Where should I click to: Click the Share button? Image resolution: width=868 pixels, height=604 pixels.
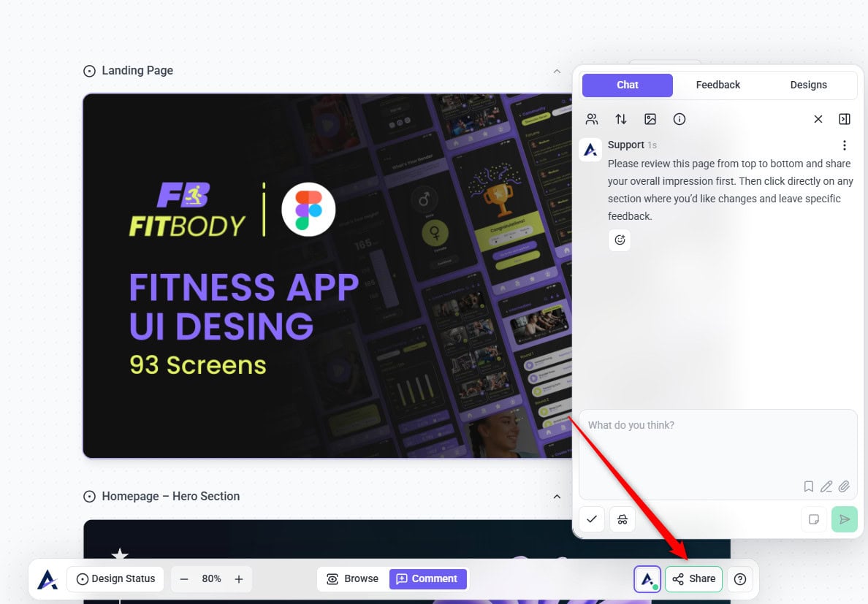[x=693, y=578]
